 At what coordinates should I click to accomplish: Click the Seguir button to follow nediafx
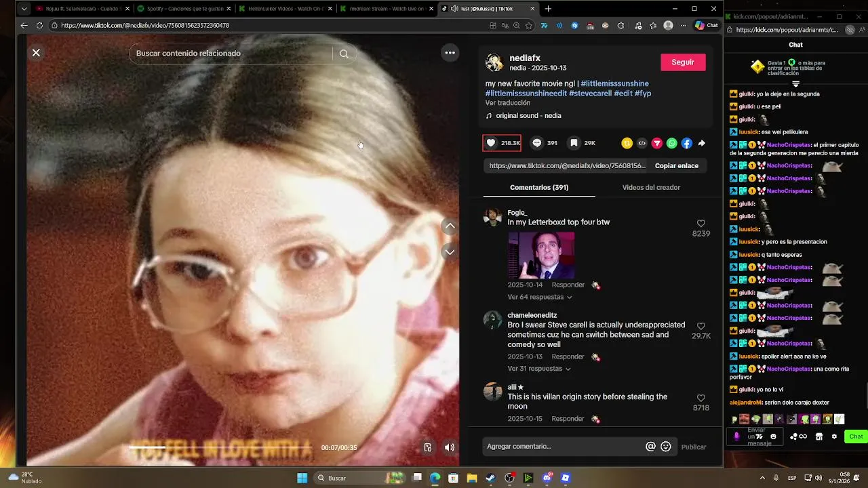683,62
